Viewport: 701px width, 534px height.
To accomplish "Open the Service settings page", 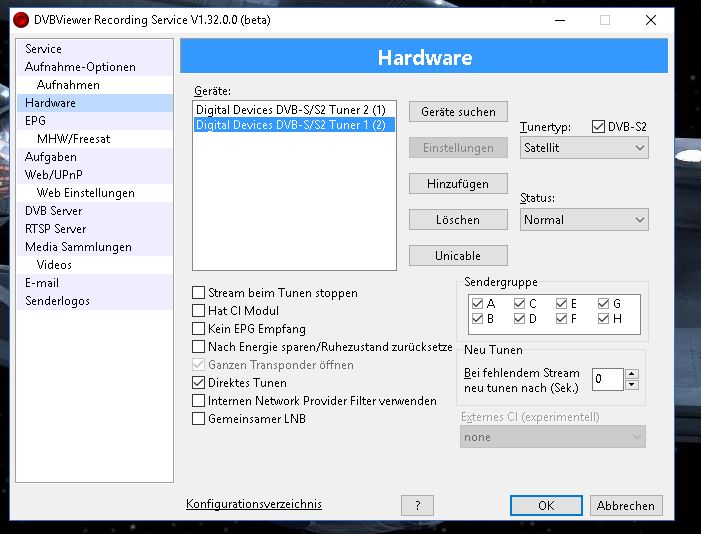I will (95, 49).
